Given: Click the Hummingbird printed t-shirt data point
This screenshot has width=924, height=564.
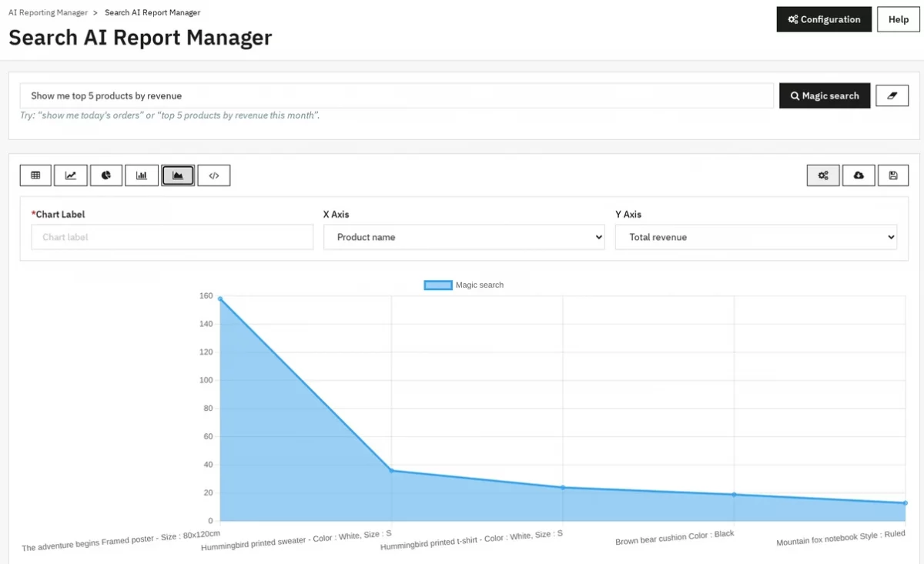Looking at the screenshot, I should [563, 487].
